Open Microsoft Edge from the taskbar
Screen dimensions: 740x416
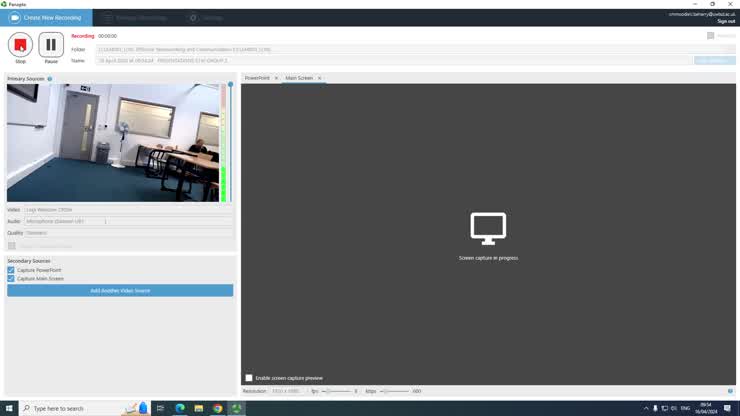point(180,408)
